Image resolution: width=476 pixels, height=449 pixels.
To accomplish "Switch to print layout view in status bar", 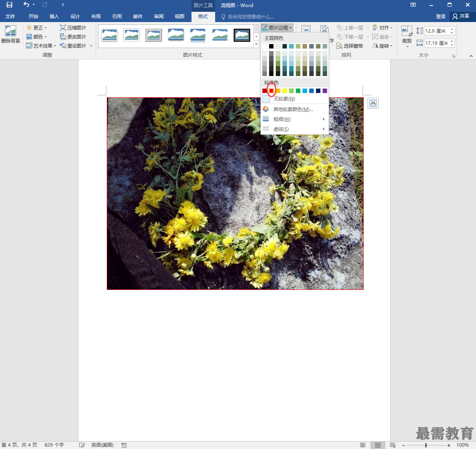I will 377,445.
